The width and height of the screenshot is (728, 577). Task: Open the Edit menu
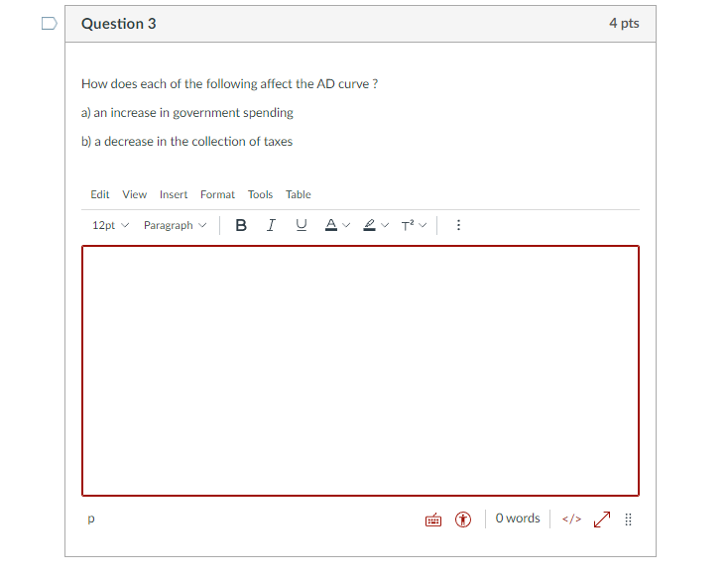100,194
